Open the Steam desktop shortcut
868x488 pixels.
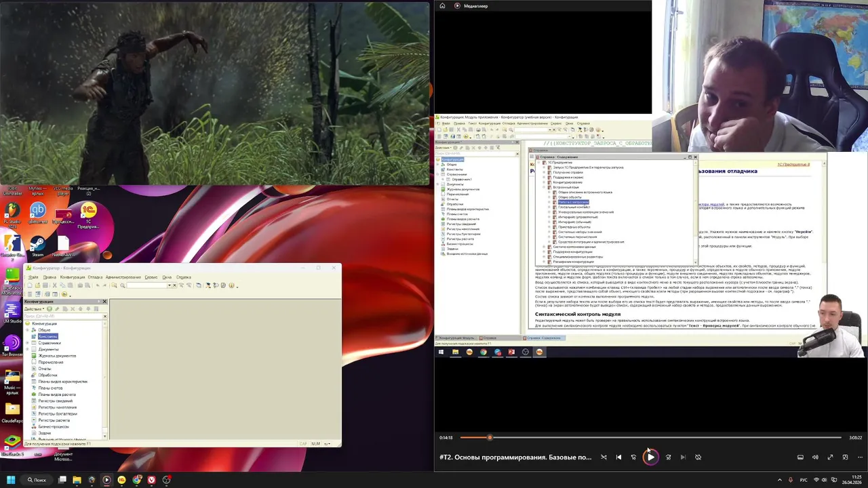coord(38,247)
